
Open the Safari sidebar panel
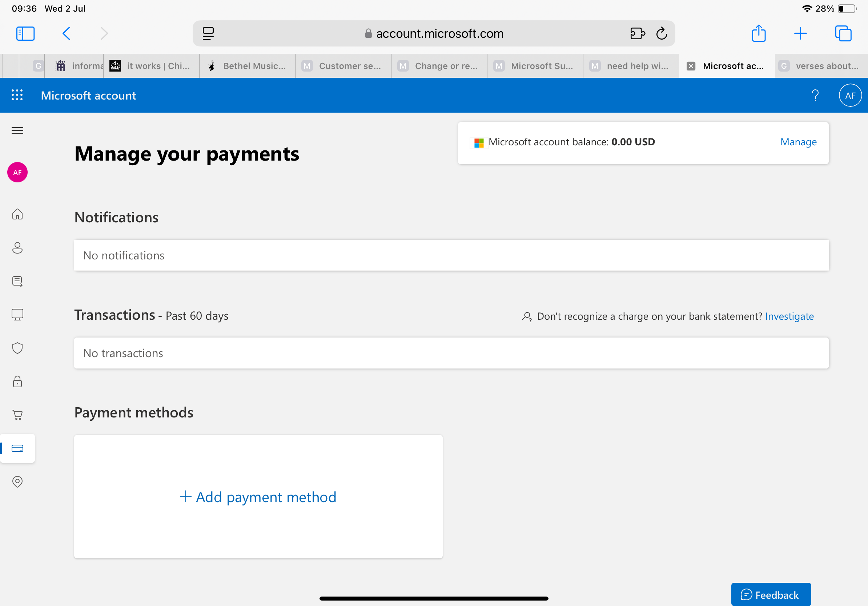[25, 34]
